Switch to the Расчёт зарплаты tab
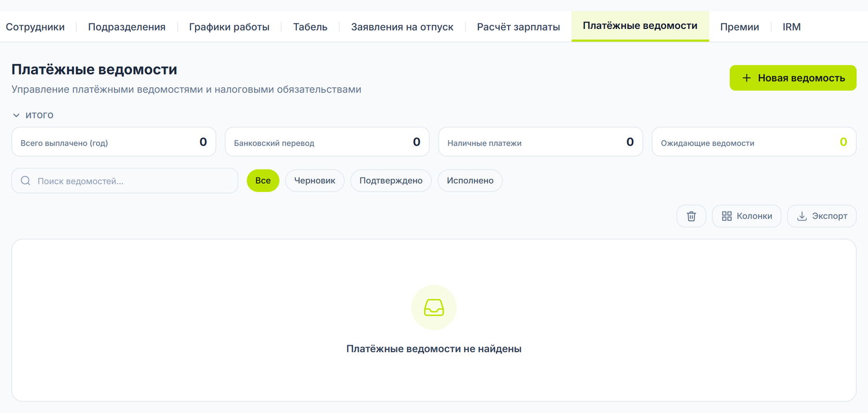868x413 pixels. coord(518,27)
